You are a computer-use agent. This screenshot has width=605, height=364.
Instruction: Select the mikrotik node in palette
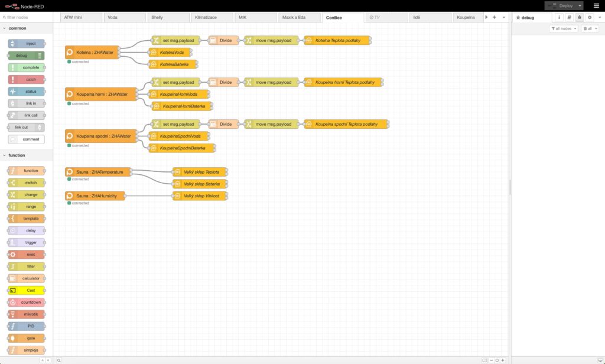click(26, 314)
